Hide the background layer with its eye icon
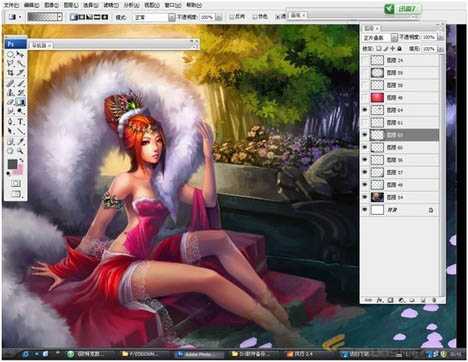Screen dimensions: 468x362 coord(365,210)
